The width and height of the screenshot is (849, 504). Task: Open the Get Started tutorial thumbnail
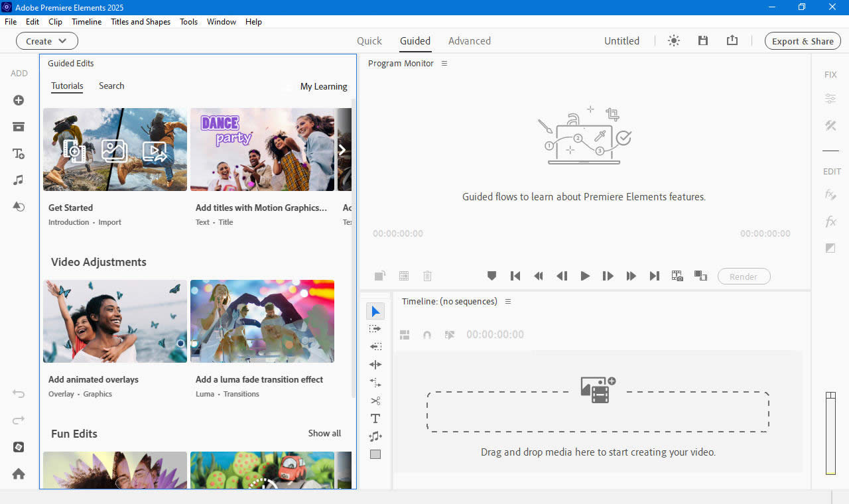click(x=115, y=150)
